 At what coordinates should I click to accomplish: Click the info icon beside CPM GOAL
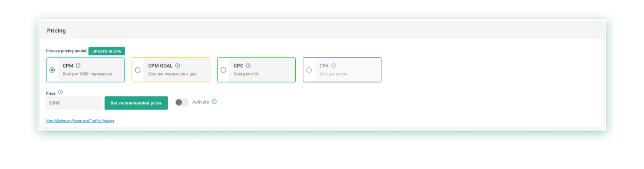[x=177, y=65]
